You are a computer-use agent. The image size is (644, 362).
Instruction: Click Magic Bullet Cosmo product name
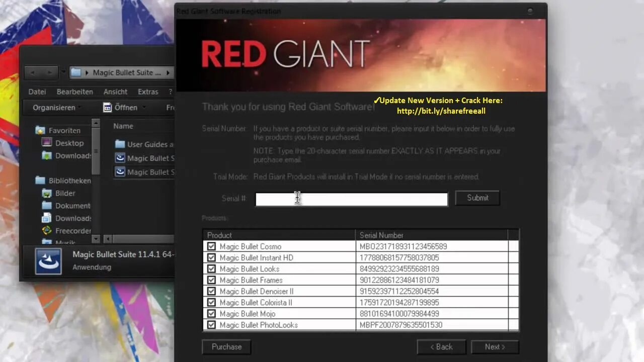(250, 246)
